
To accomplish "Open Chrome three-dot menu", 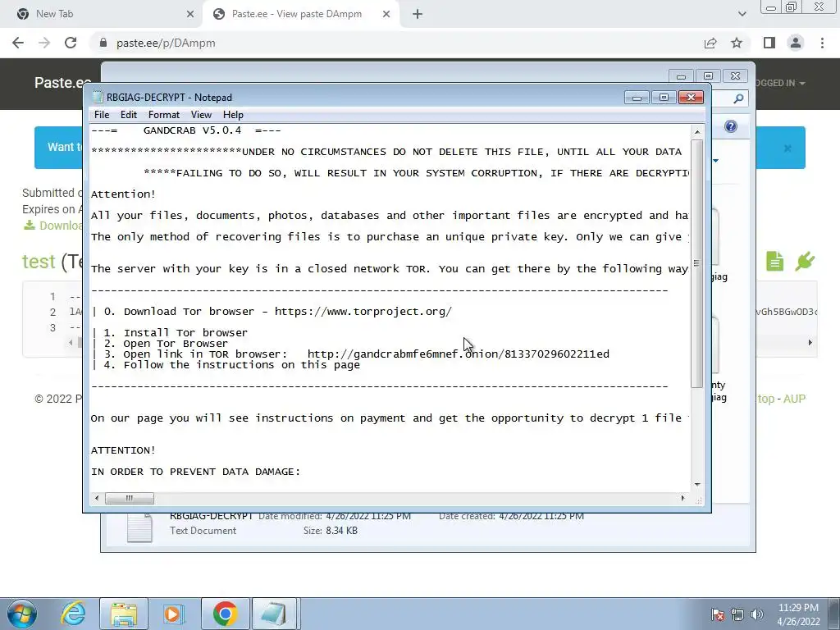I will pyautogui.click(x=822, y=43).
